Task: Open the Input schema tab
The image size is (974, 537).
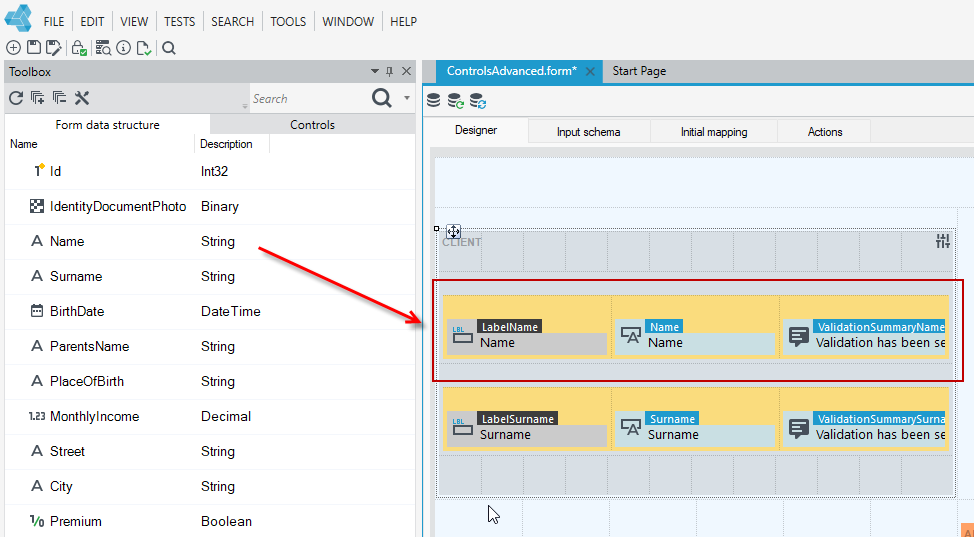Action: pyautogui.click(x=588, y=132)
